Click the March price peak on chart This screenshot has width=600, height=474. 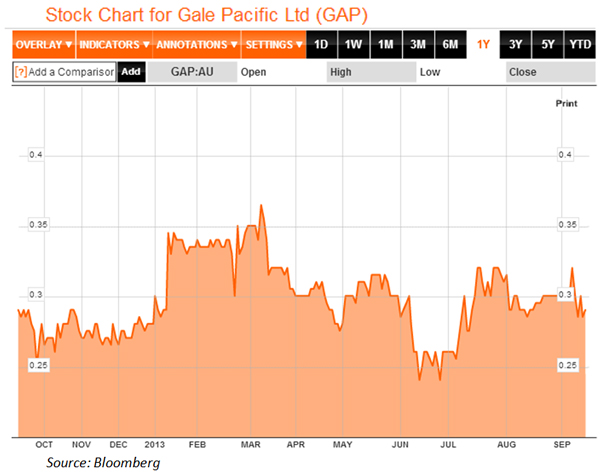click(x=261, y=206)
